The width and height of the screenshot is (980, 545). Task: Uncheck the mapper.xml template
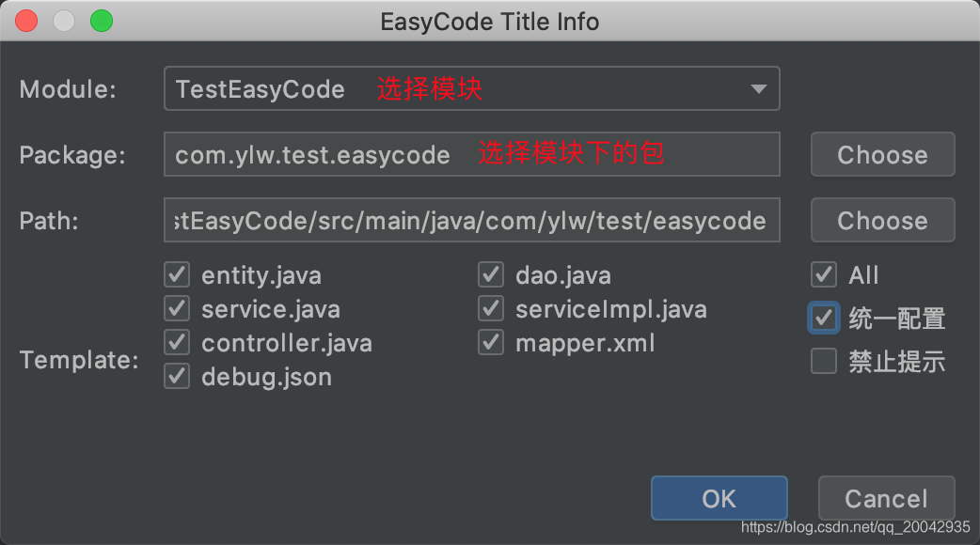click(491, 342)
